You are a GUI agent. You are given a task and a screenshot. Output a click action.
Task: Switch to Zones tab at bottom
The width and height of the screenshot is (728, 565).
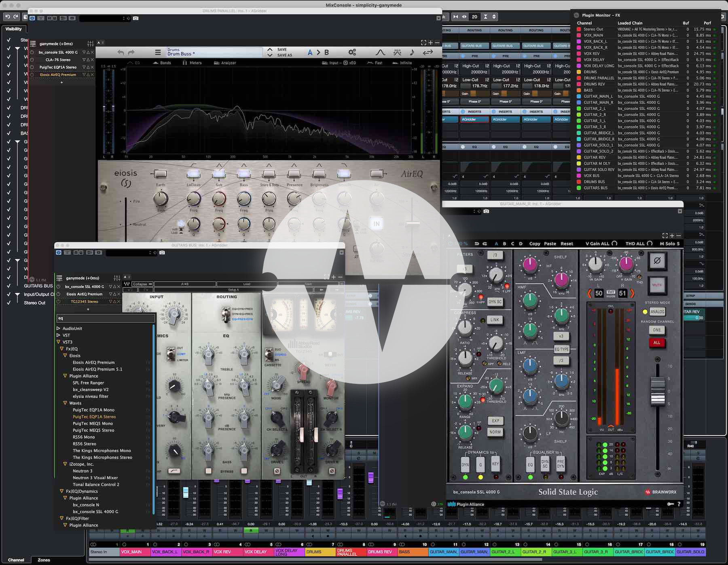point(44,560)
